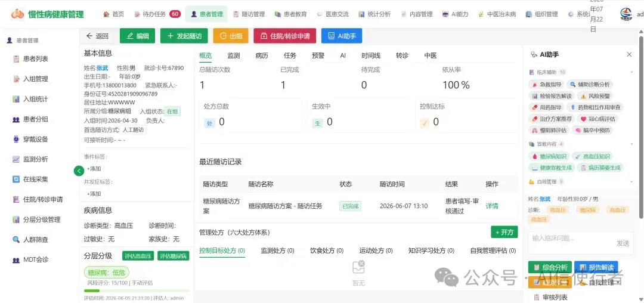Screen dimensions: 644x303
Task: Open 待办任务 with badge 60
Action: (157, 14)
